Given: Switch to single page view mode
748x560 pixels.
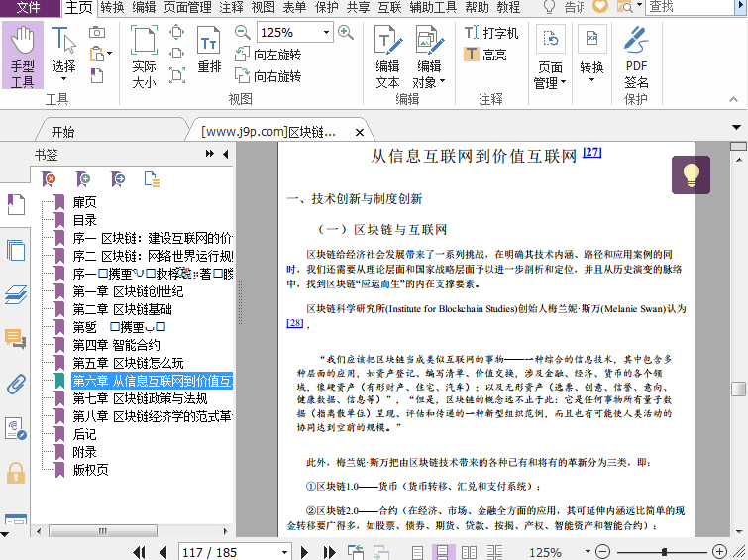Looking at the screenshot, I should pyautogui.click(x=417, y=553).
